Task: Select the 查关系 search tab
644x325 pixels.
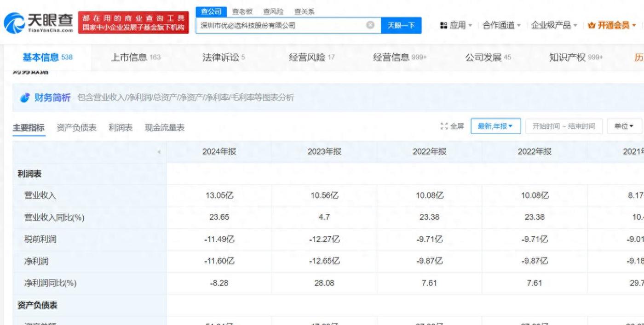Action: (x=304, y=11)
